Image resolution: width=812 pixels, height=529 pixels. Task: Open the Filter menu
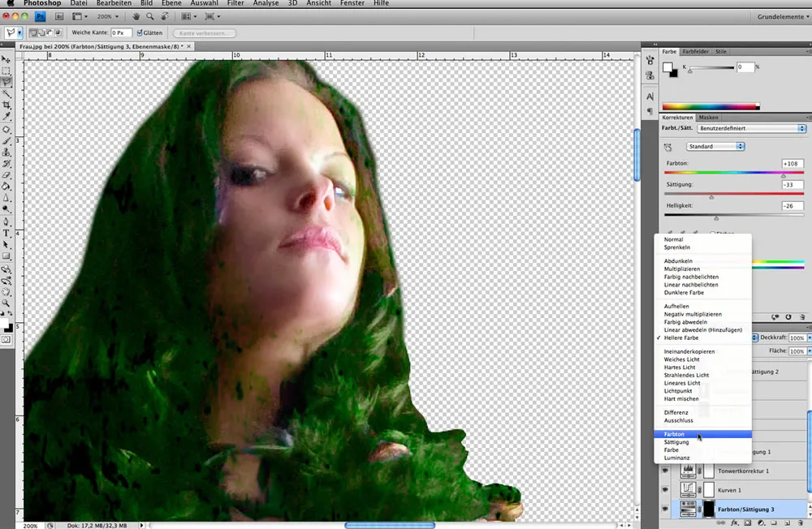(235, 3)
